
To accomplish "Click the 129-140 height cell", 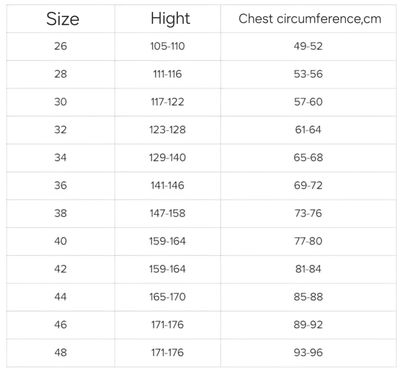I will pos(167,157).
